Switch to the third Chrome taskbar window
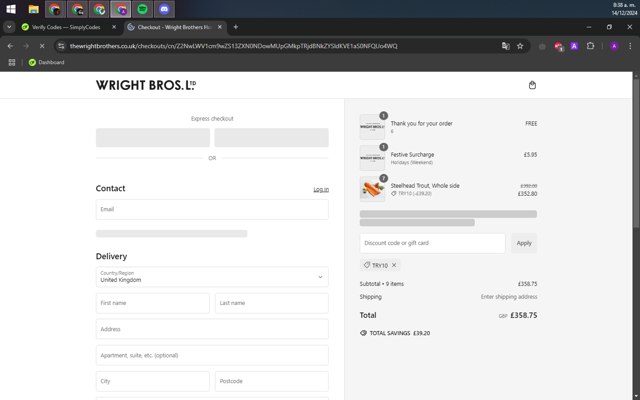Screen dimensions: 640x400 pos(99,9)
